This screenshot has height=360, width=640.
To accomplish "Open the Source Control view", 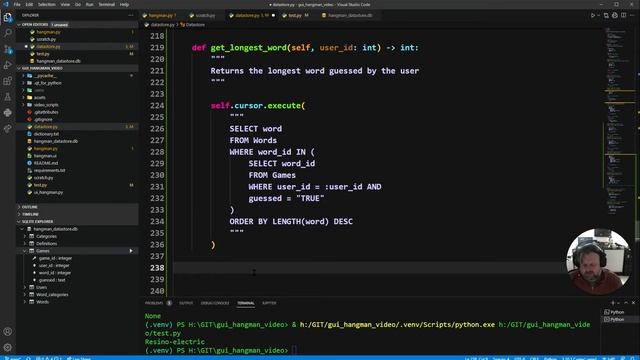I will tap(7, 49).
